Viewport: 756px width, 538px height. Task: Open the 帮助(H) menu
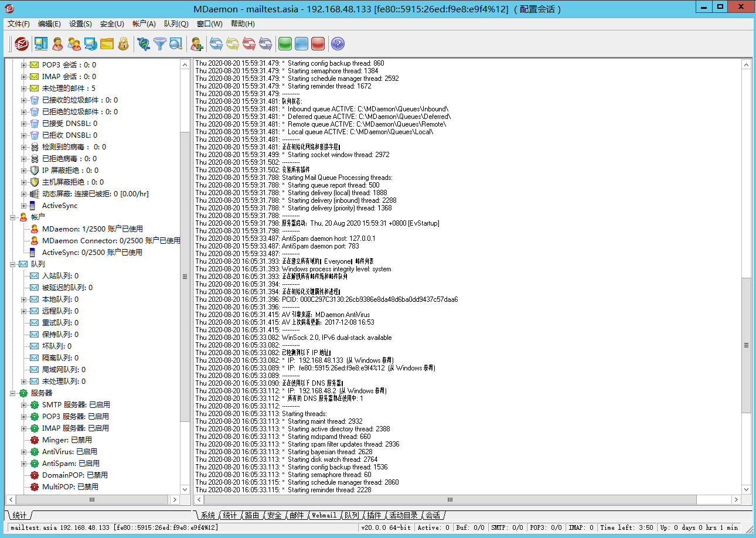point(243,24)
